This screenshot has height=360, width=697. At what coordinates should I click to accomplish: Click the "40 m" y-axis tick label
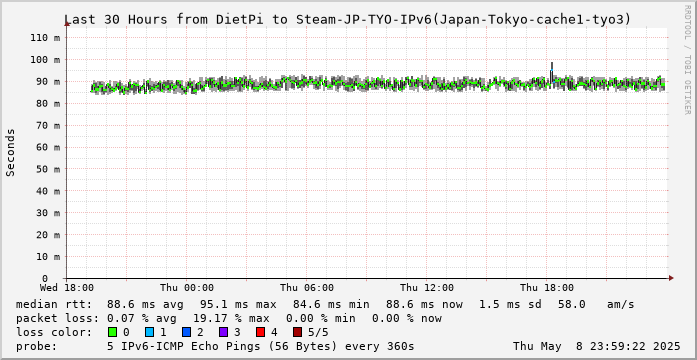pos(48,191)
